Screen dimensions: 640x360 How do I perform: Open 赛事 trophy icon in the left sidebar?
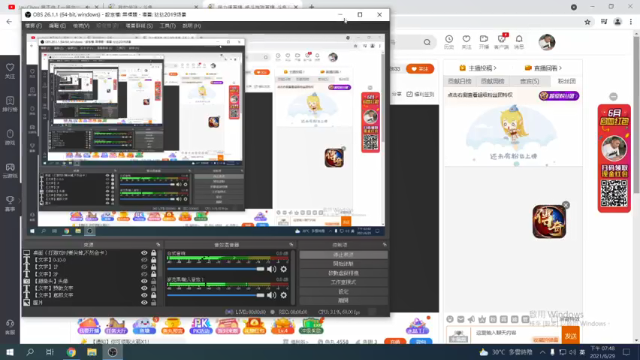tap(10, 203)
